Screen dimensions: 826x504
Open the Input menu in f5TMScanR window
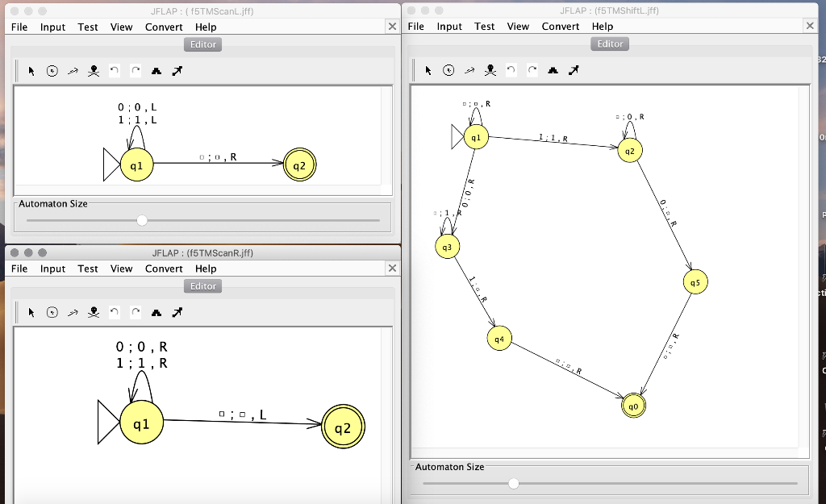pos(52,269)
